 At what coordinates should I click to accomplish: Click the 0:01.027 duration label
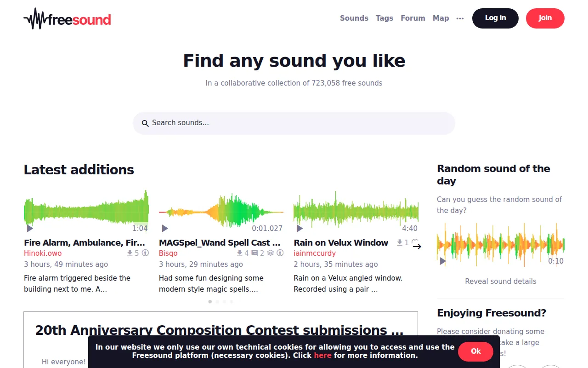(267, 228)
